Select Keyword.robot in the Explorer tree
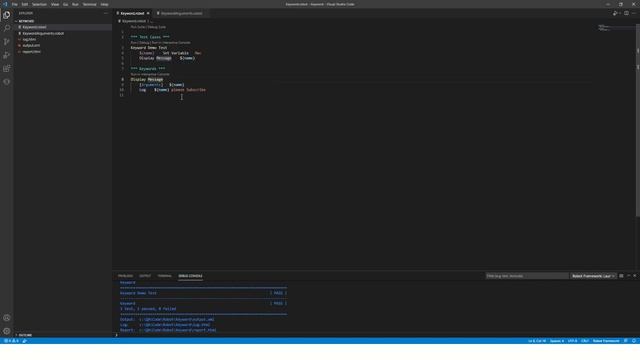Viewport: 640px width, 360px height. pyautogui.click(x=34, y=27)
